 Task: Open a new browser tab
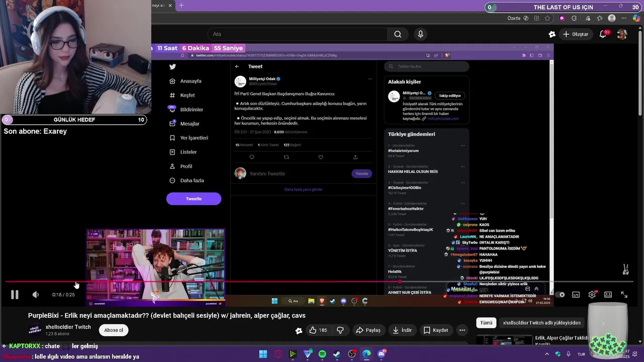coord(181,6)
